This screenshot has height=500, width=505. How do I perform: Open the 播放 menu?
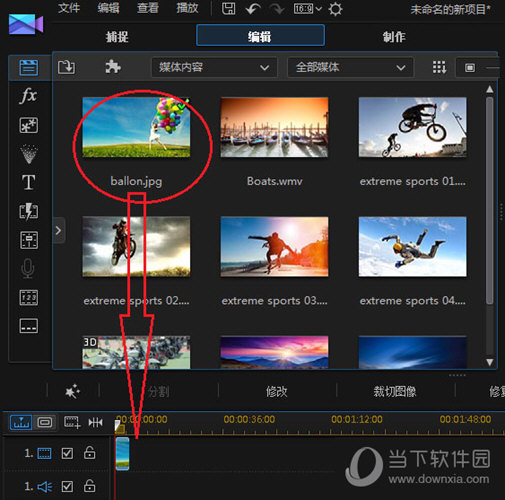(187, 8)
